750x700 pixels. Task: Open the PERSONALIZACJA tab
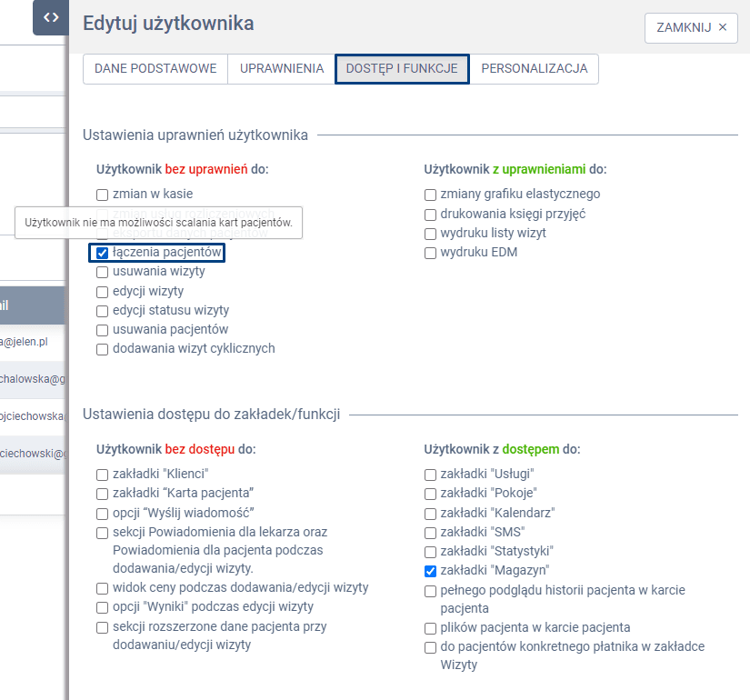pos(534,68)
